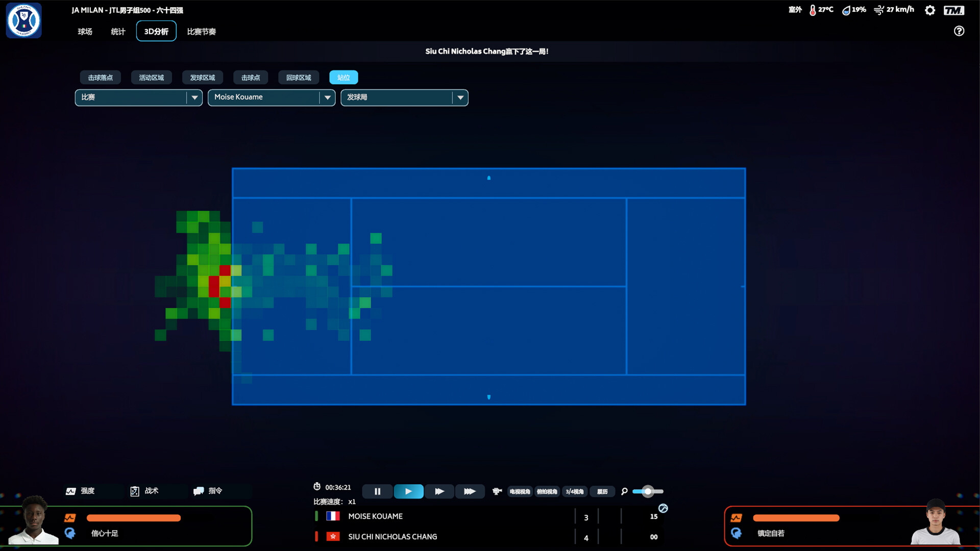980x551 pixels.
Task: Pause the match playback
Action: (377, 491)
